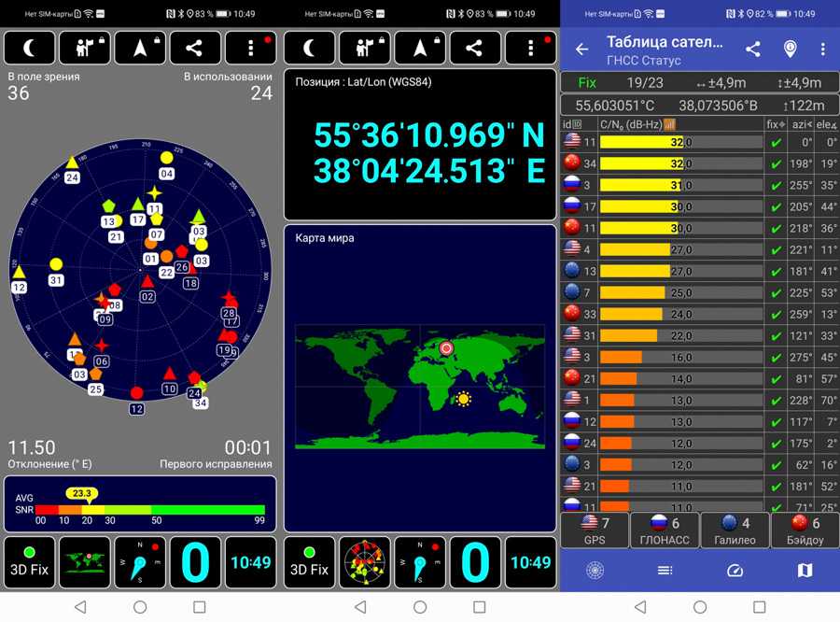The width and height of the screenshot is (840, 622).
Task: Toggle the Бэйдоу satellites filter
Action: coord(804,530)
